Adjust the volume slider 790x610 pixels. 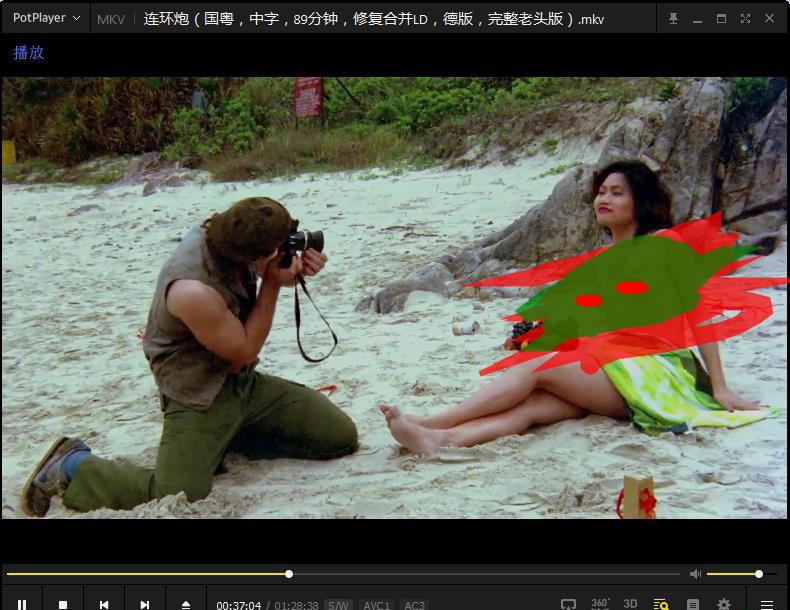[x=742, y=574]
